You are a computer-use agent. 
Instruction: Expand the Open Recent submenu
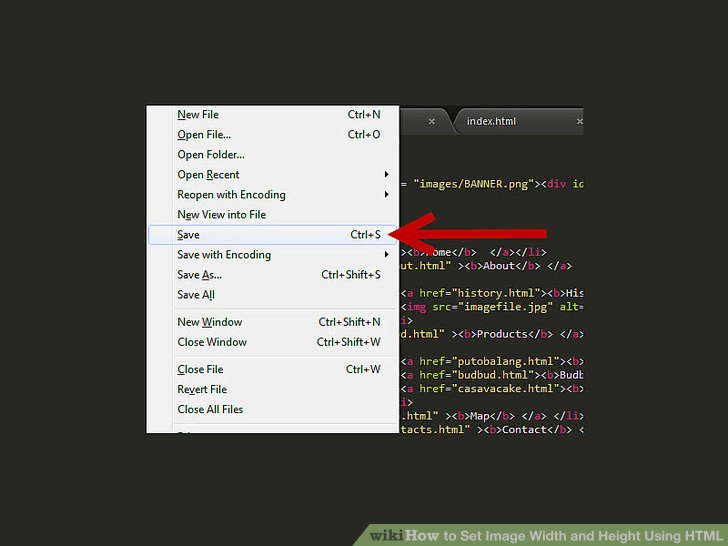tap(273, 175)
